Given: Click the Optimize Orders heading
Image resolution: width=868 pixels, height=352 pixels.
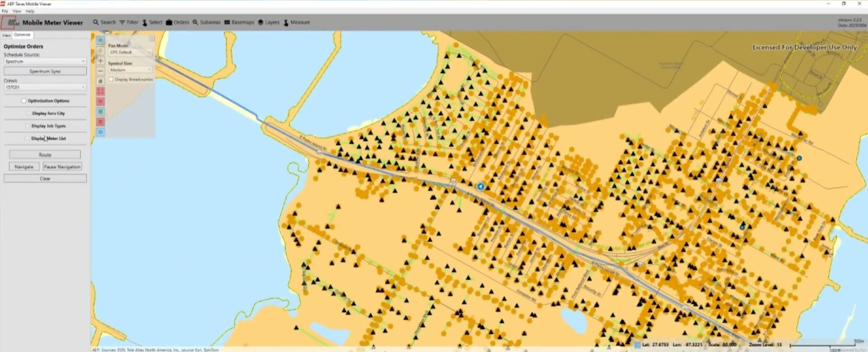Looking at the screenshot, I should click(23, 46).
